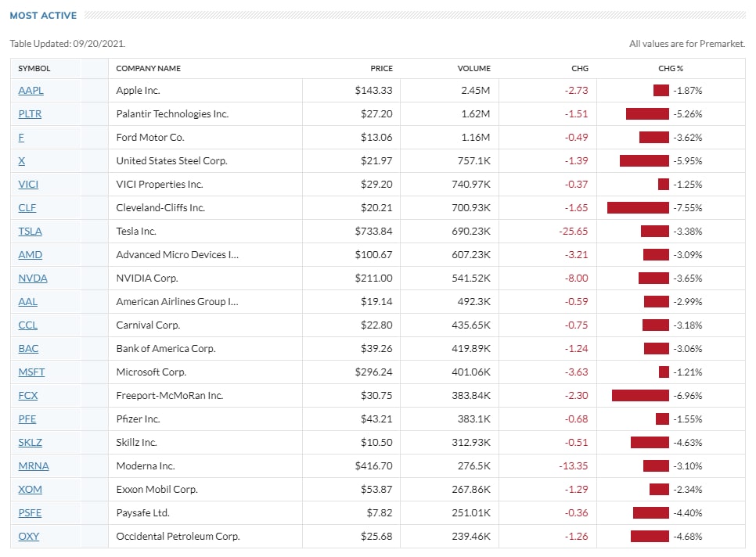Select NVIDIA volume 541.52K
Screen dimensions: 756x557
471,278
